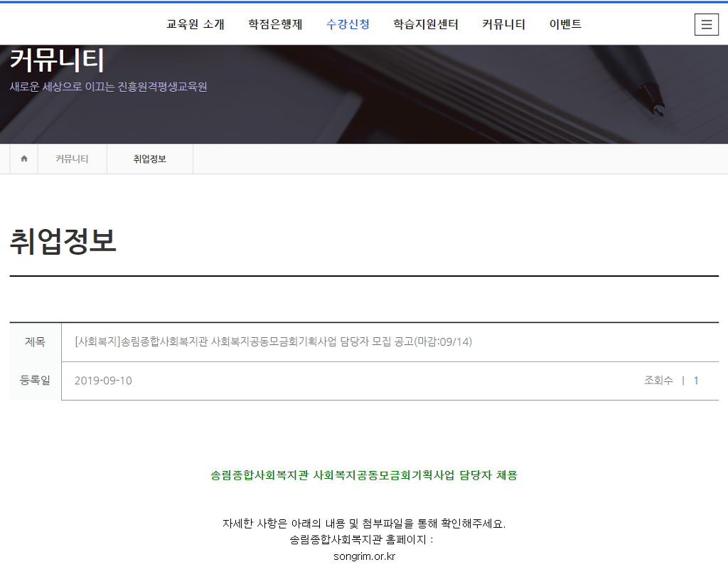This screenshot has height=567, width=728.
Task: Click the green heading 송림종합사회복지관 담당자 채용
Action: (x=364, y=475)
